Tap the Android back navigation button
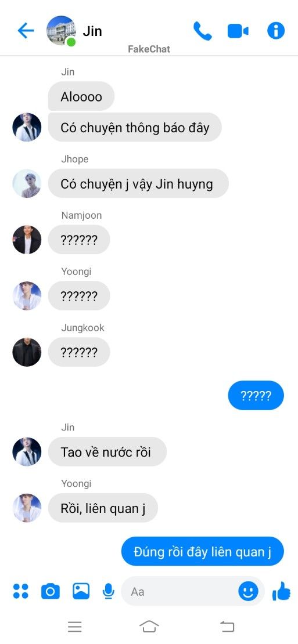 (x=227, y=627)
